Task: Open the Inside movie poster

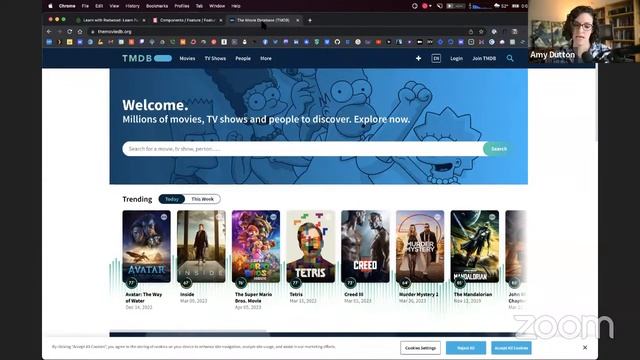Action: click(201, 247)
